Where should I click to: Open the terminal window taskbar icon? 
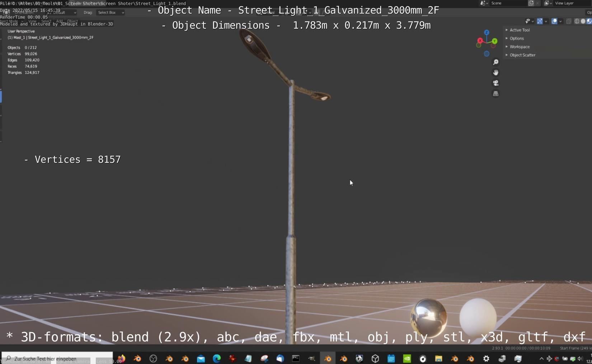296,359
